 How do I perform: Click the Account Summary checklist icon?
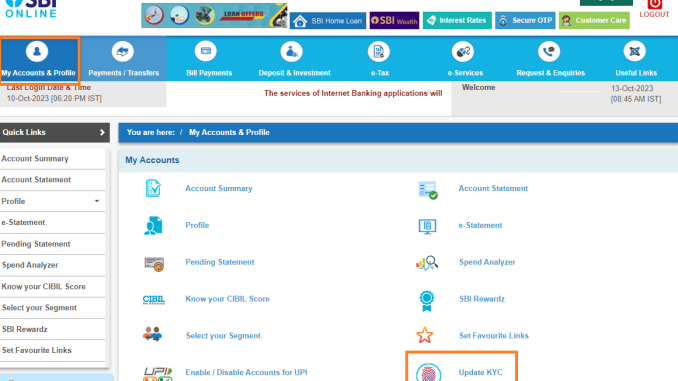pyautogui.click(x=153, y=188)
